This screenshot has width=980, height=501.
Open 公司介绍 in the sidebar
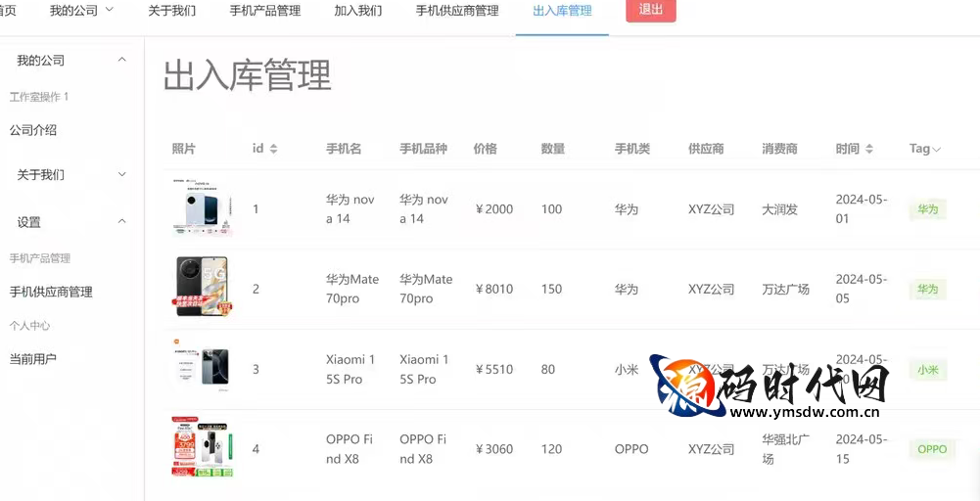[x=33, y=130]
